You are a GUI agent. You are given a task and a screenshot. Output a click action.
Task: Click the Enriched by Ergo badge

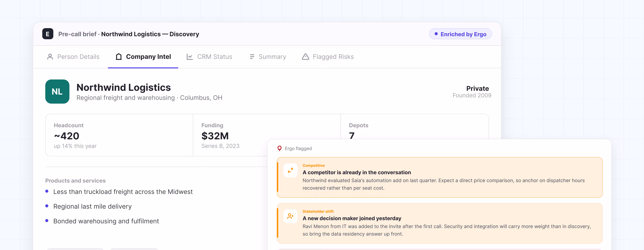coord(460,34)
